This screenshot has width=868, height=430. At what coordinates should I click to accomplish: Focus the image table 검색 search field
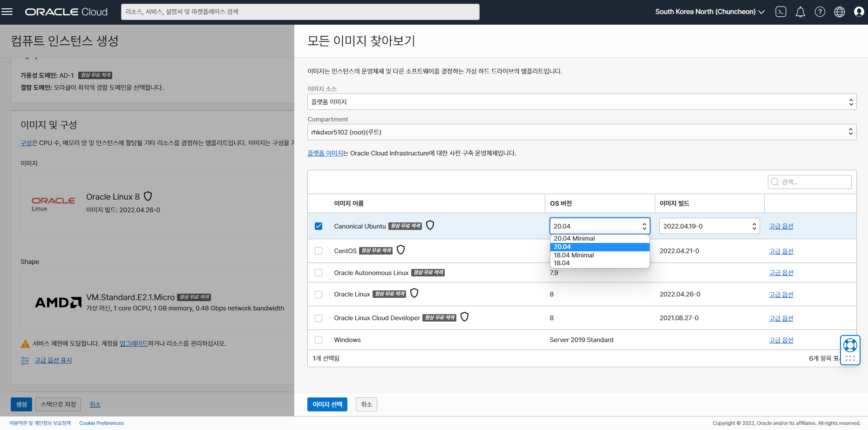(810, 182)
